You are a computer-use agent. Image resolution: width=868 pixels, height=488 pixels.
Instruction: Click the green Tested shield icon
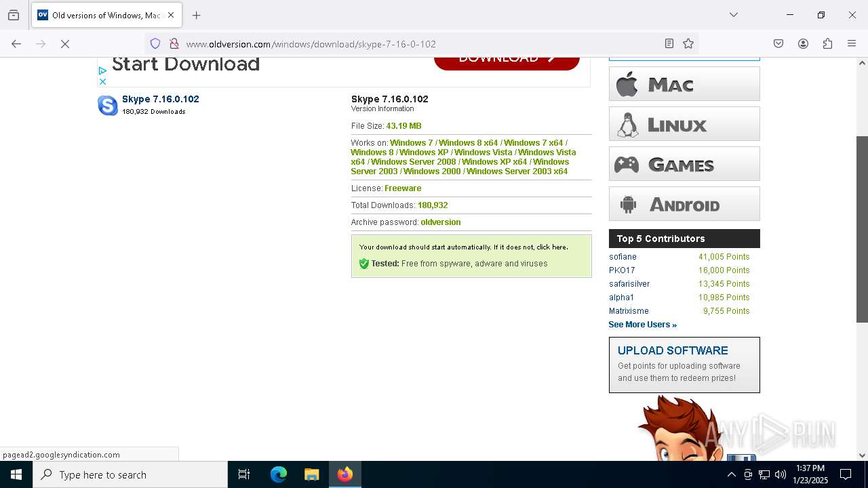(x=364, y=264)
